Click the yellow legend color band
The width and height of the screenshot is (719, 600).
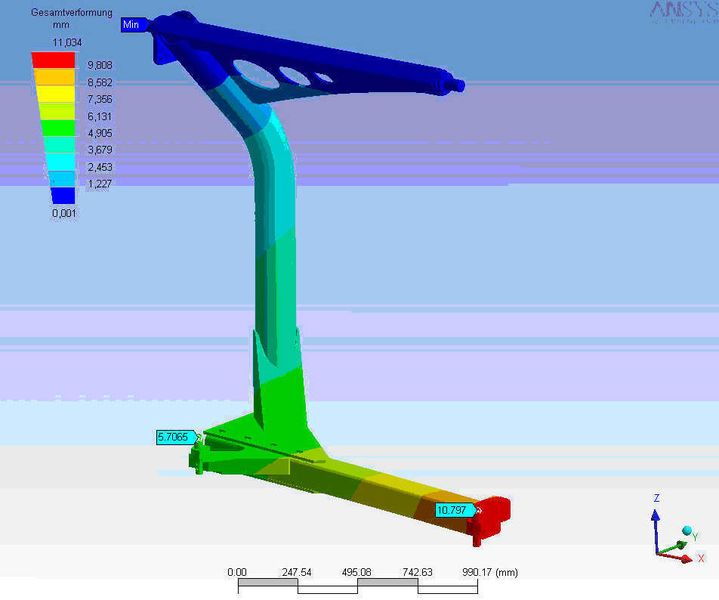pyautogui.click(x=56, y=94)
